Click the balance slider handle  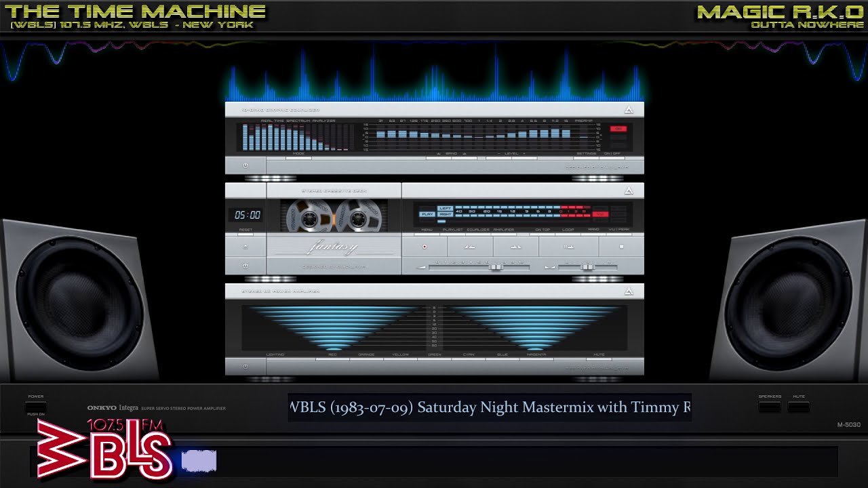pos(587,267)
